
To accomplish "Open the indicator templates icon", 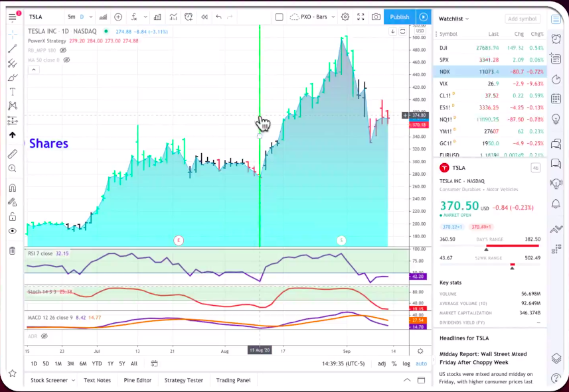I will tap(173, 17).
